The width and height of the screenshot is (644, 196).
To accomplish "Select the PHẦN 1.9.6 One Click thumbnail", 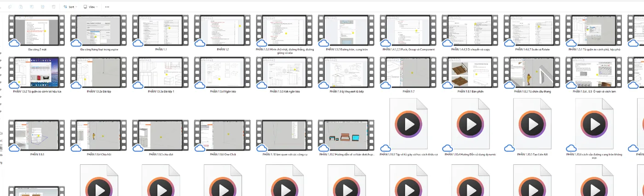I will pos(222,136).
